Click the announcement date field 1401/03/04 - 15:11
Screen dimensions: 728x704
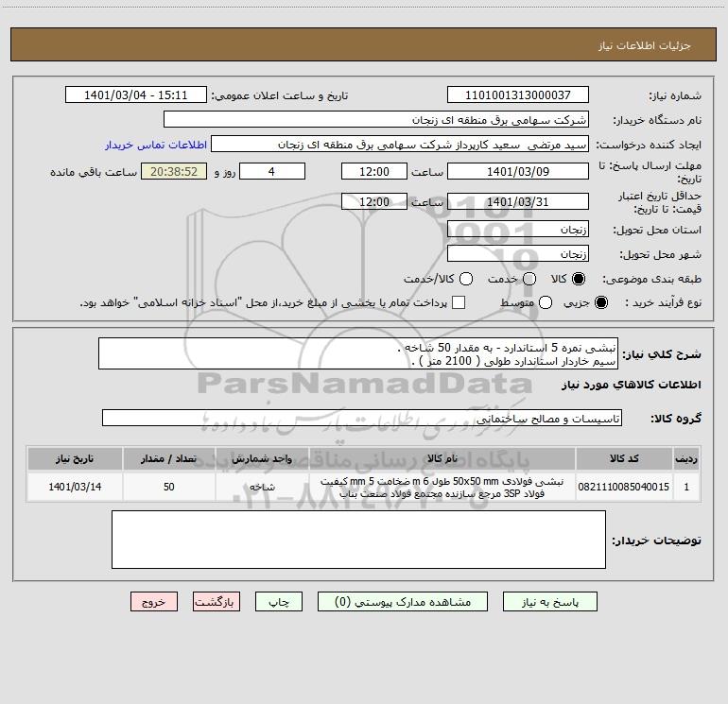pos(135,95)
